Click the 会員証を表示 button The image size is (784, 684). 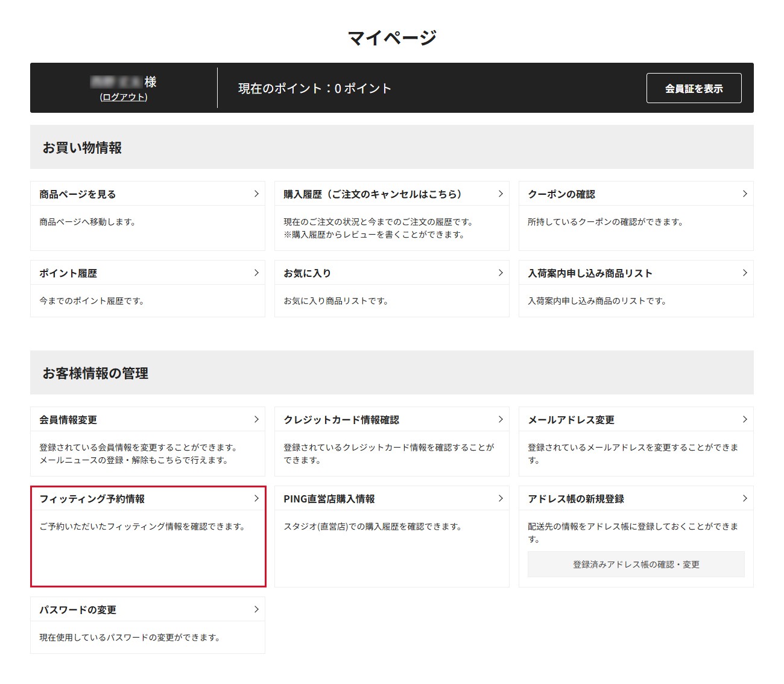point(694,88)
